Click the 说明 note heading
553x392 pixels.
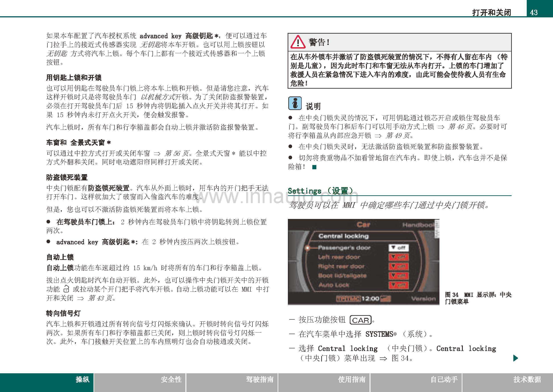point(313,106)
